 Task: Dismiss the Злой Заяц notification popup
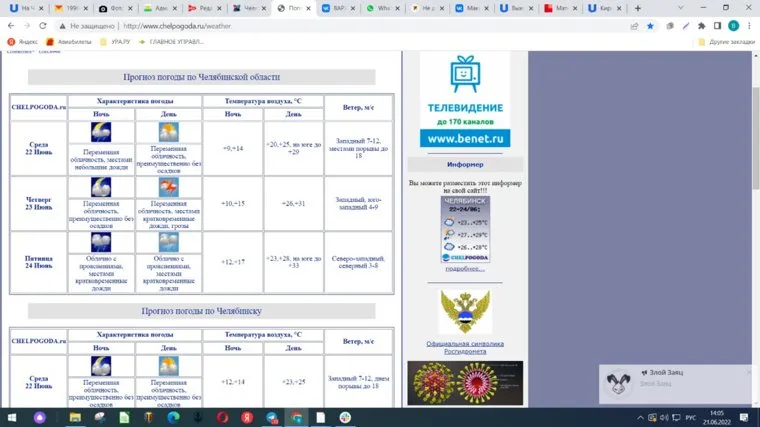pyautogui.click(x=749, y=372)
